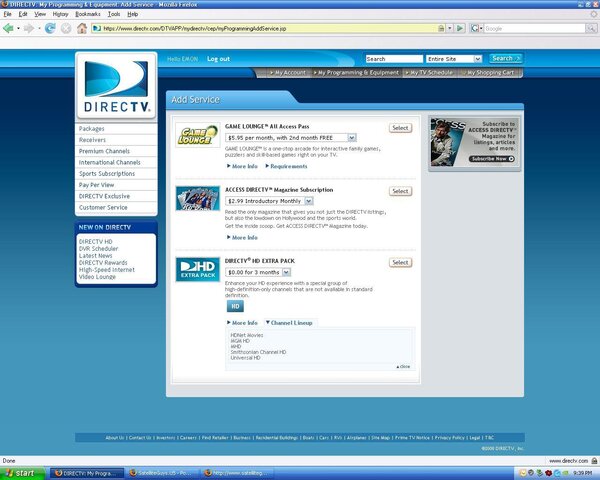The width and height of the screenshot is (600, 480).
Task: Open the My Account tab
Action: 288,73
